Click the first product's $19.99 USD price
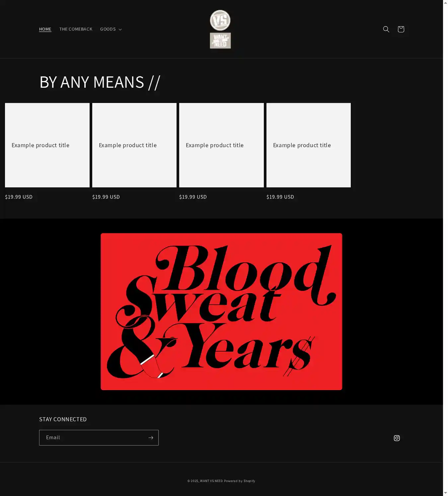This screenshot has height=496, width=448. [x=19, y=197]
